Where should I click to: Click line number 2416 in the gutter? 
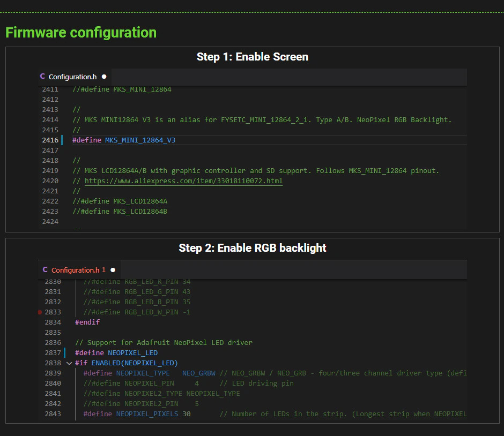[x=50, y=140]
